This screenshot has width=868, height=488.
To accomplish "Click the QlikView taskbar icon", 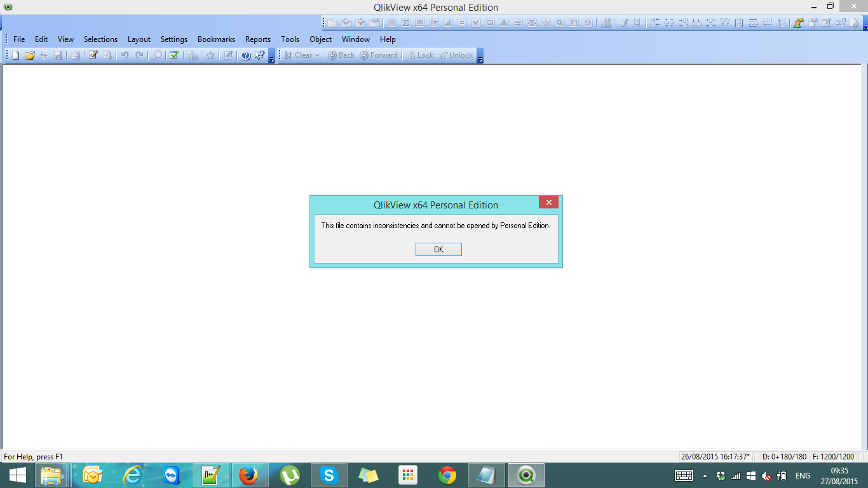I will tap(526, 475).
